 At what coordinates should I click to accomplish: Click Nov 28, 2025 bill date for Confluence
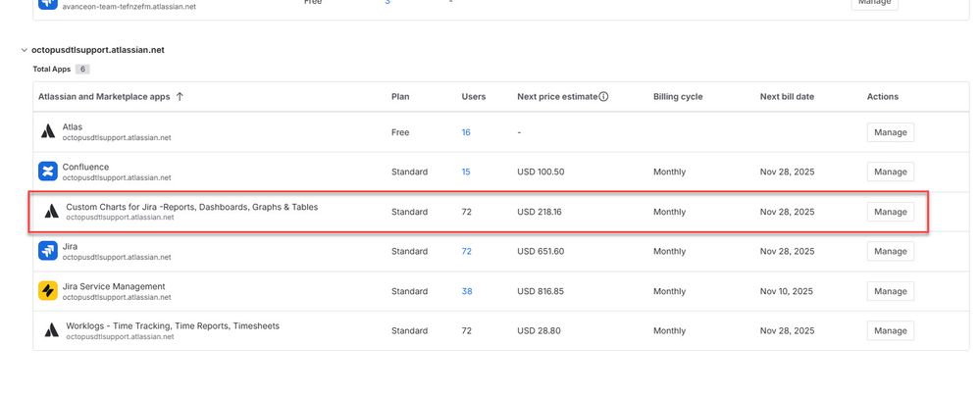pyautogui.click(x=787, y=172)
